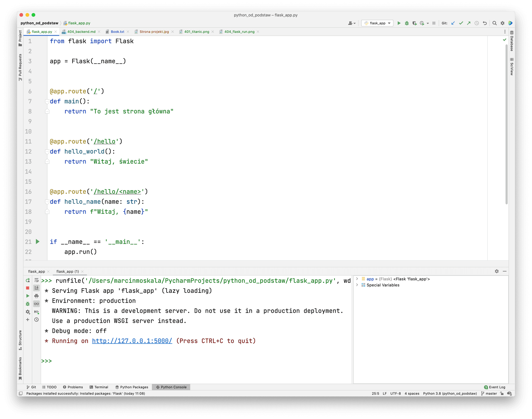Open the flask_app run configuration dropdown
The height and width of the screenshot is (419, 532).
pos(378,23)
